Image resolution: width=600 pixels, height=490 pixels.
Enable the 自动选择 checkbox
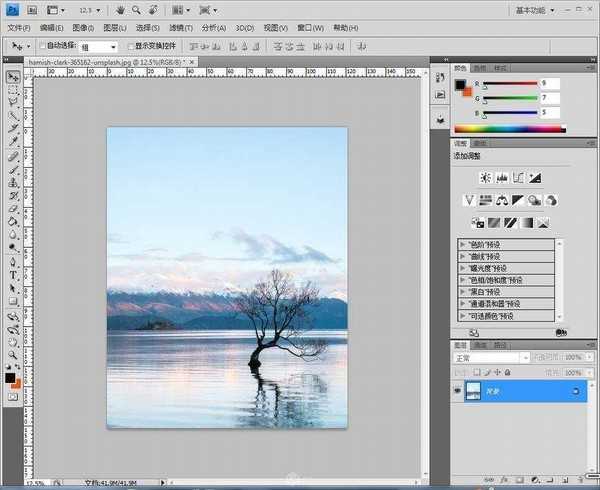coord(44,46)
